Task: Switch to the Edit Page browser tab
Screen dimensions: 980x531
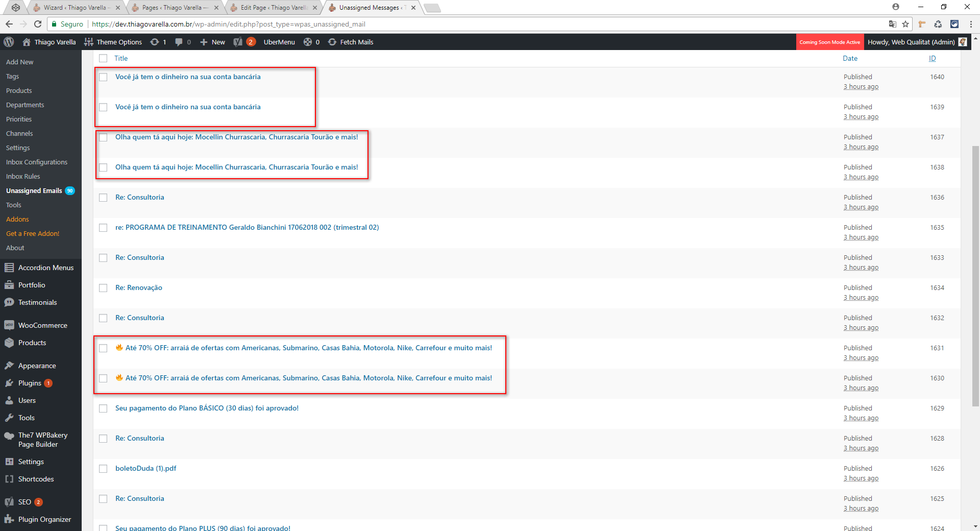Action: click(x=274, y=8)
